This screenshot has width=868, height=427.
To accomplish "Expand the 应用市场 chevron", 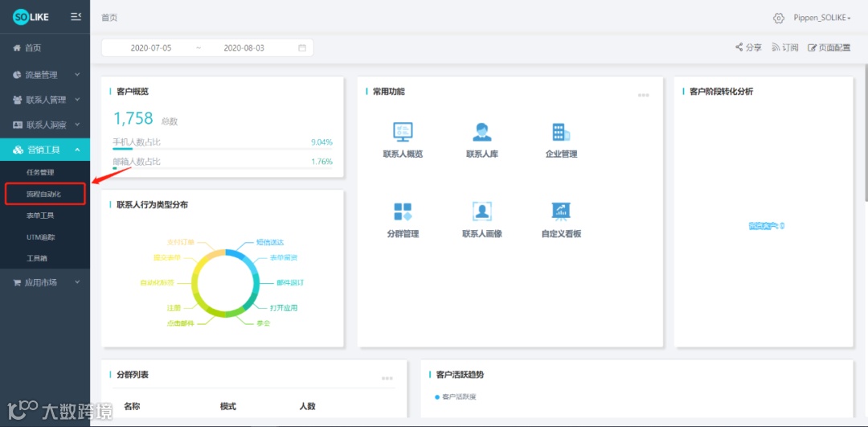I will coord(77,282).
